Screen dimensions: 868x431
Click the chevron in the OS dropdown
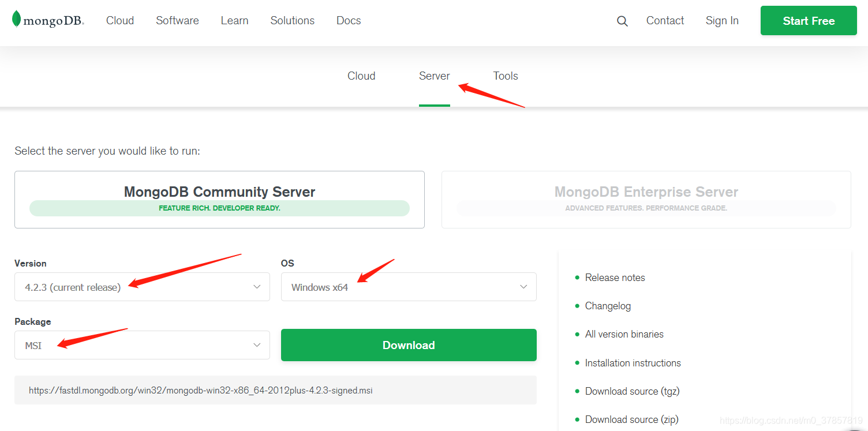coord(523,287)
